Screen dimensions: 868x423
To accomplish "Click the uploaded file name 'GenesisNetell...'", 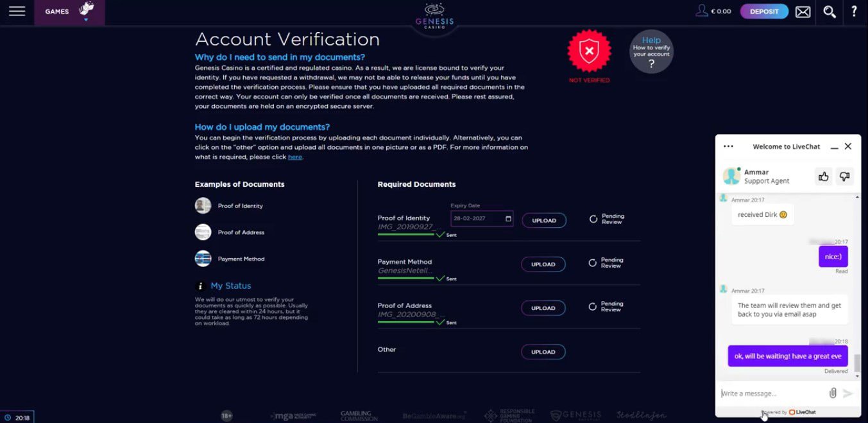I will pyautogui.click(x=405, y=270).
